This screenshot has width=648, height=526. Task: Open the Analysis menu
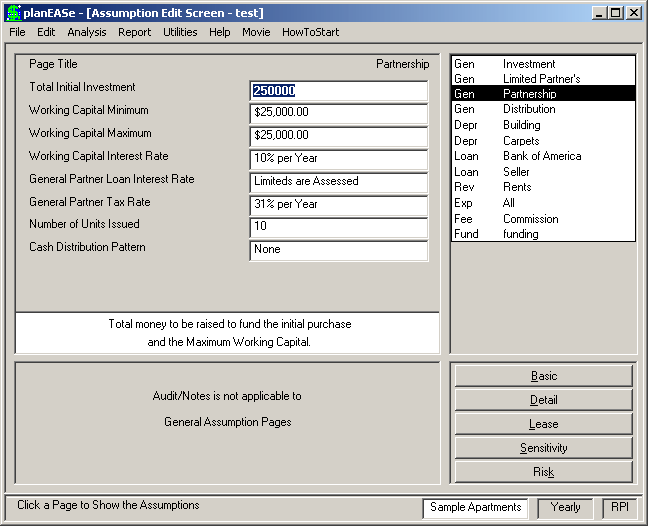(x=87, y=32)
